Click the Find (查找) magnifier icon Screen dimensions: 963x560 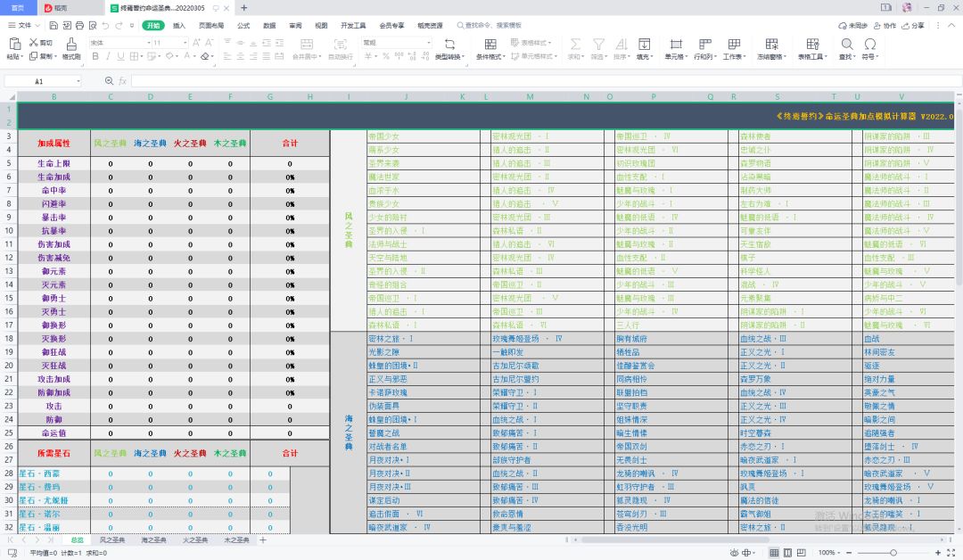[846, 43]
